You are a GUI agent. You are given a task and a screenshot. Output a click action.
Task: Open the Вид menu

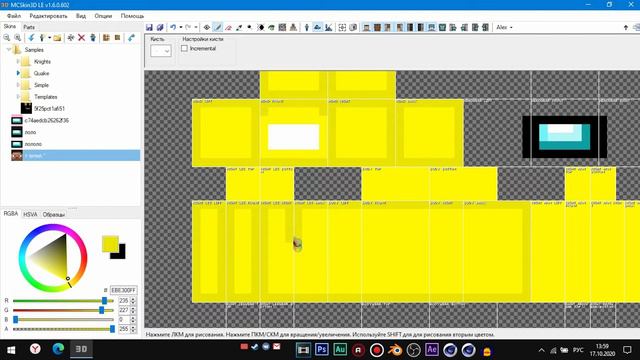tap(81, 16)
